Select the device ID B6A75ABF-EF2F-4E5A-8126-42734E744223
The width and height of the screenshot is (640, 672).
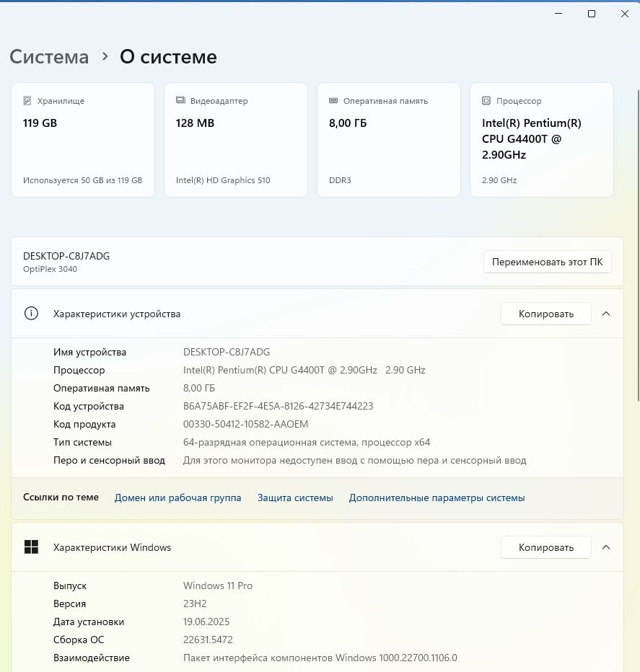point(278,406)
